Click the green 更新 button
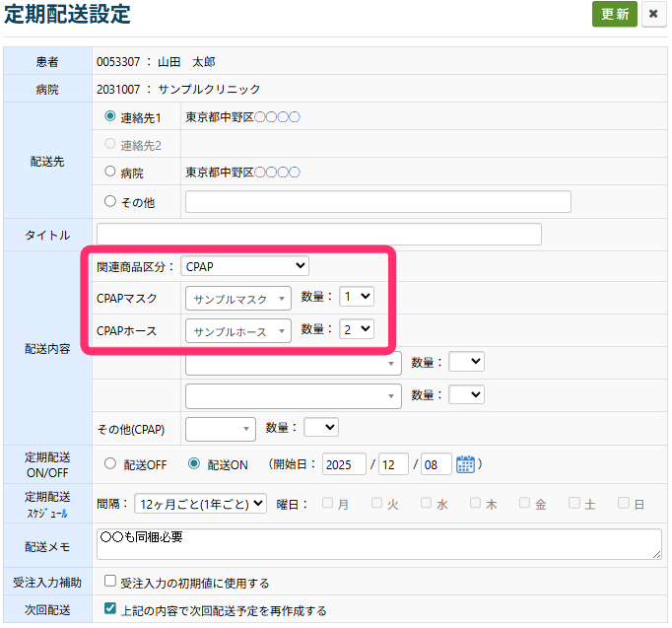 tap(614, 15)
